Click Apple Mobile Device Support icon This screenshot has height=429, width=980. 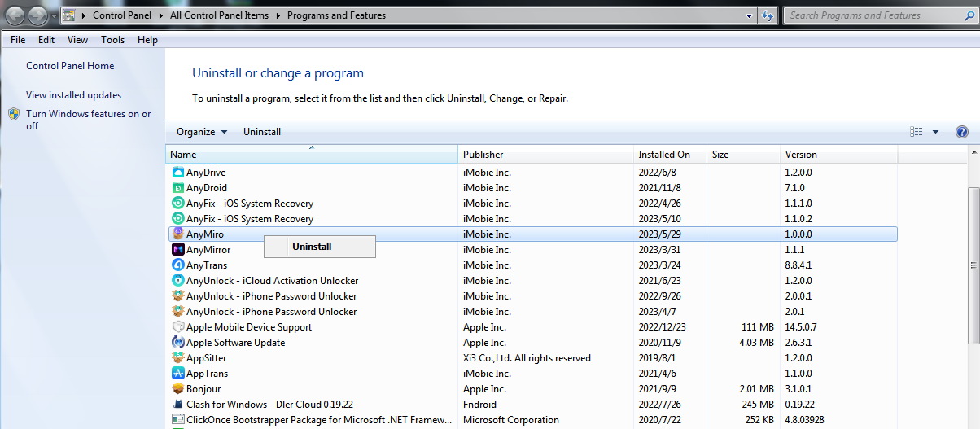178,327
